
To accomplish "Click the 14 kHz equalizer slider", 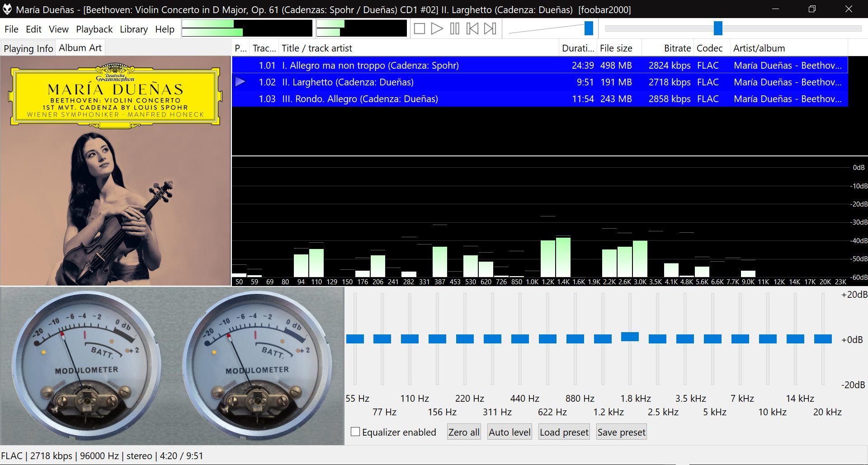I will pyautogui.click(x=796, y=339).
